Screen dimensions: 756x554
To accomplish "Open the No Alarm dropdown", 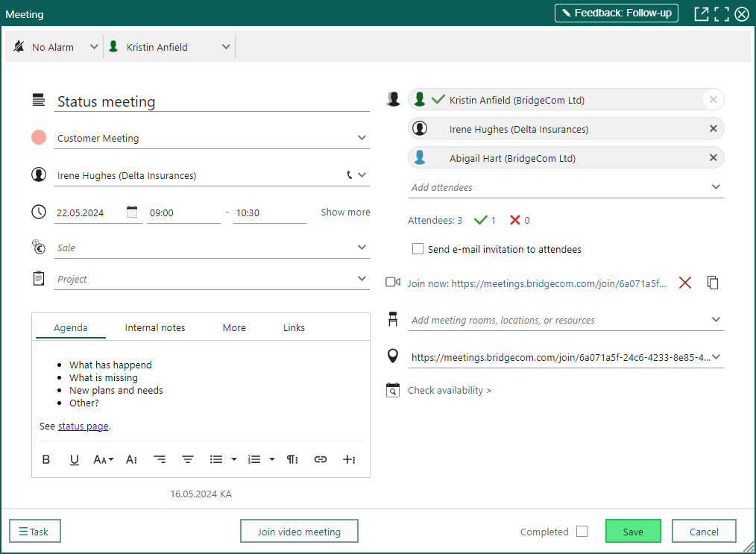I will tap(55, 47).
